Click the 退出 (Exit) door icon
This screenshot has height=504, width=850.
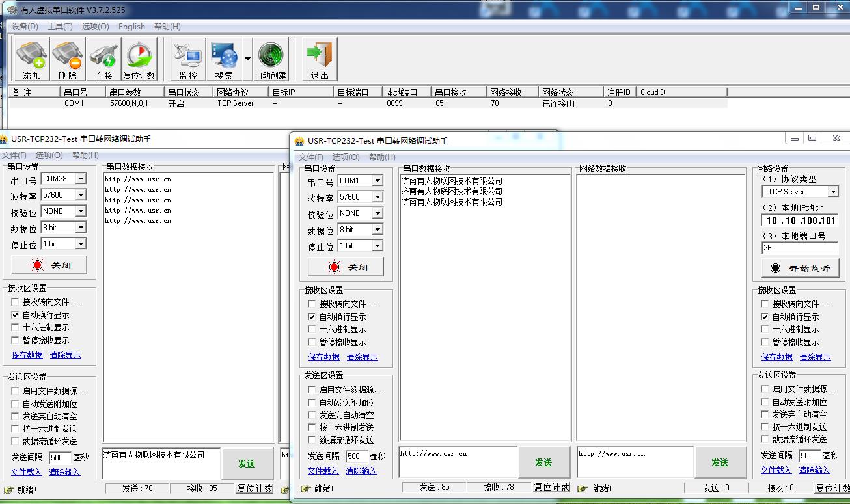(320, 59)
